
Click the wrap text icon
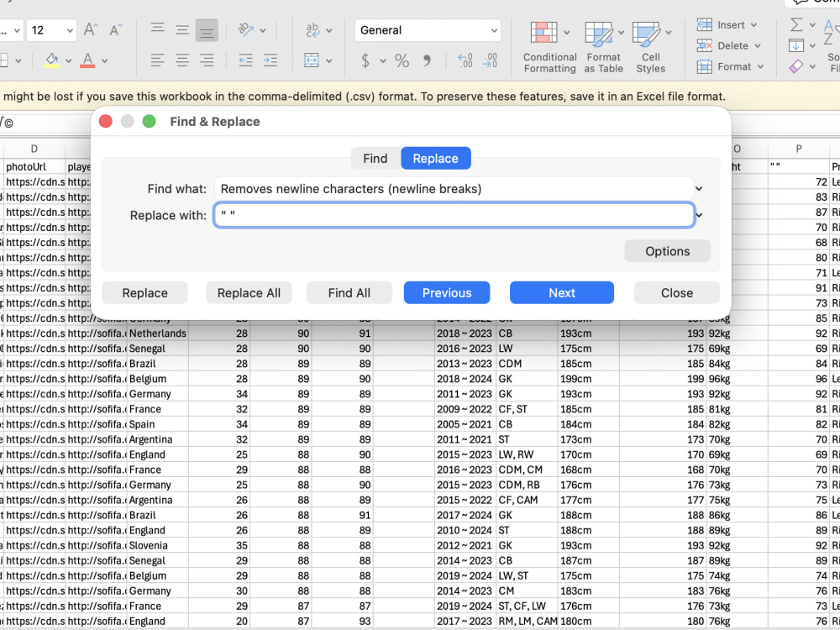pos(312,30)
